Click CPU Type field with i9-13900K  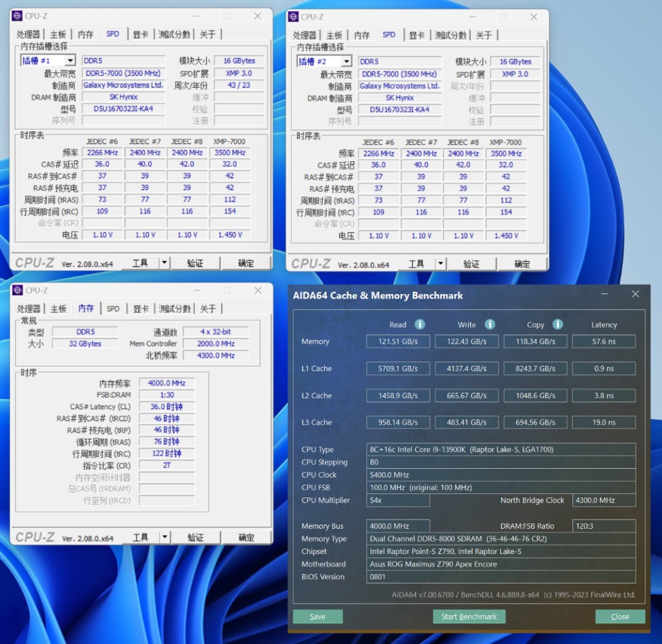501,449
